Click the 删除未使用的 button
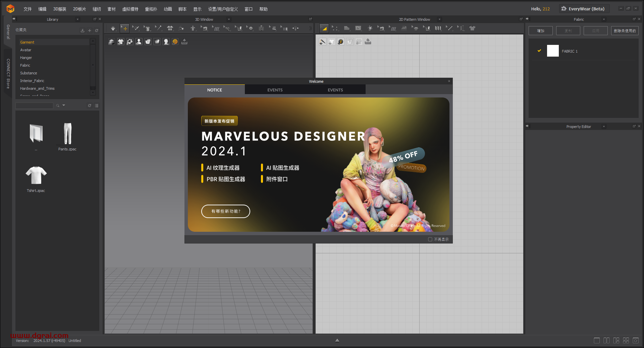This screenshot has width=644, height=348. coord(625,31)
